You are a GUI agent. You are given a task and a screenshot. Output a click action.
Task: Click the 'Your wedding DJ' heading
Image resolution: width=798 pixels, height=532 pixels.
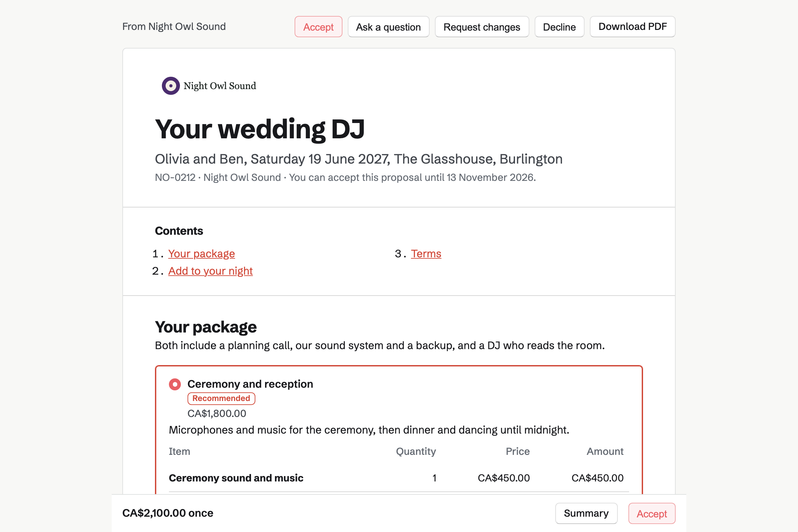tap(260, 129)
